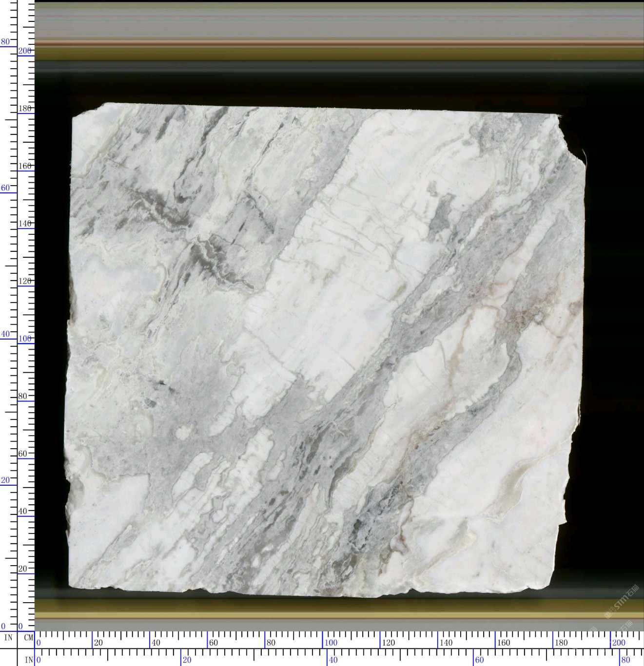
Task: Click the 20 label on left inch ruler
Action: click(5, 480)
